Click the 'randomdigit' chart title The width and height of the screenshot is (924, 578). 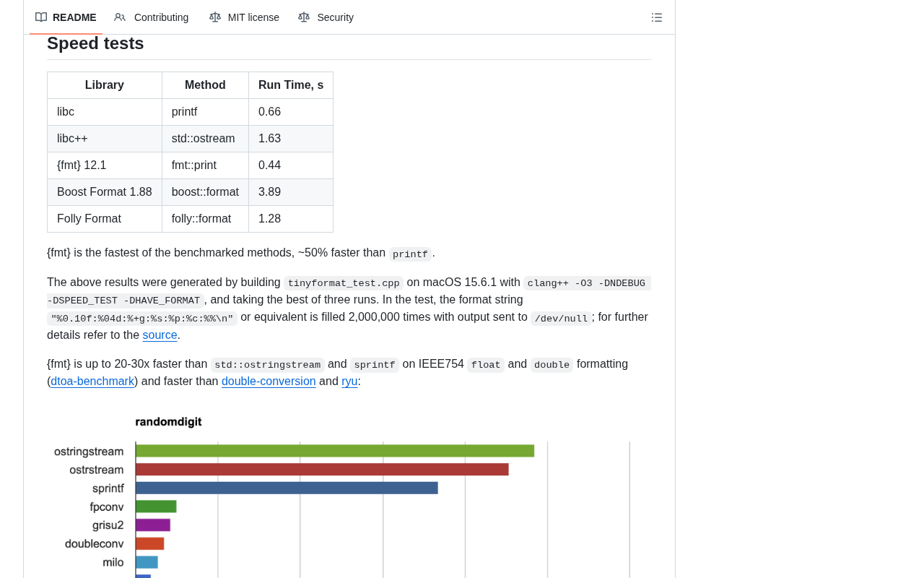[x=168, y=422]
